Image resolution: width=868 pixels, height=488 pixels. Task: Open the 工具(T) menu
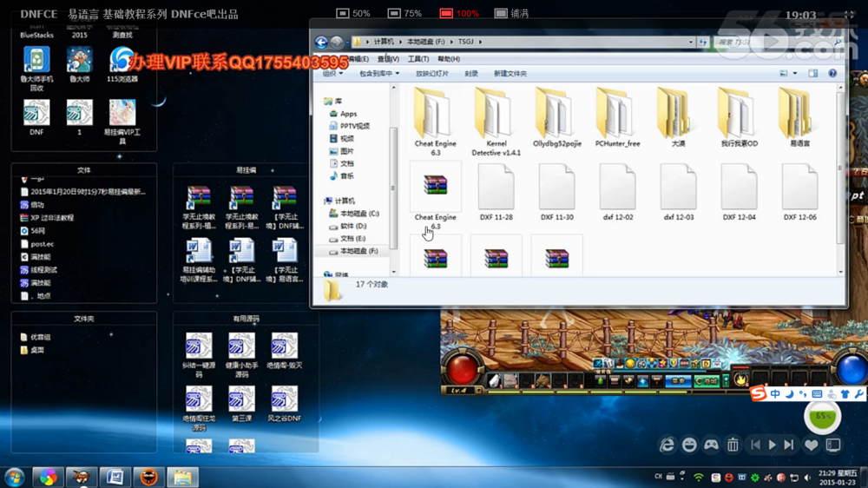point(418,59)
